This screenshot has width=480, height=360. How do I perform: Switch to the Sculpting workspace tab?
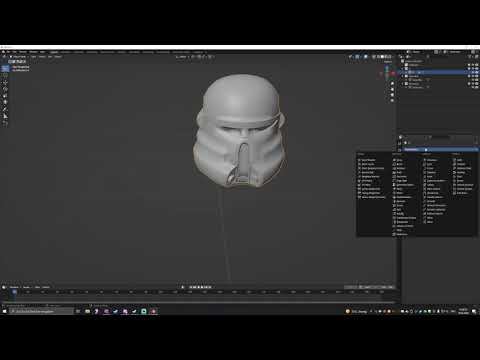click(x=79, y=52)
